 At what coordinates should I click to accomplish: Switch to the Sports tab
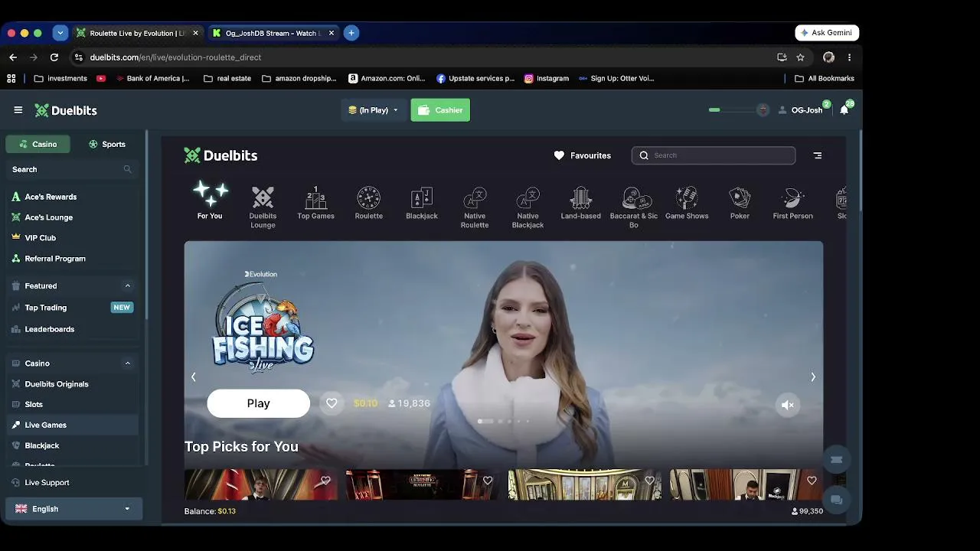pos(106,144)
